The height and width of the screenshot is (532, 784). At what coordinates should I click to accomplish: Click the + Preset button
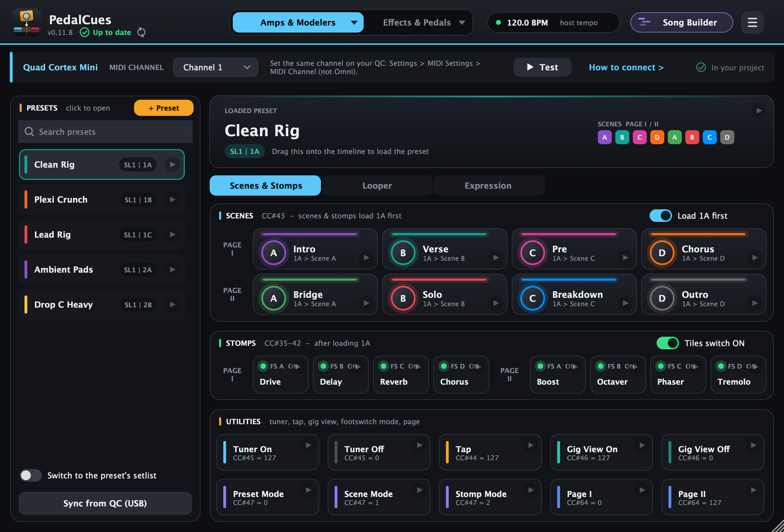(163, 108)
